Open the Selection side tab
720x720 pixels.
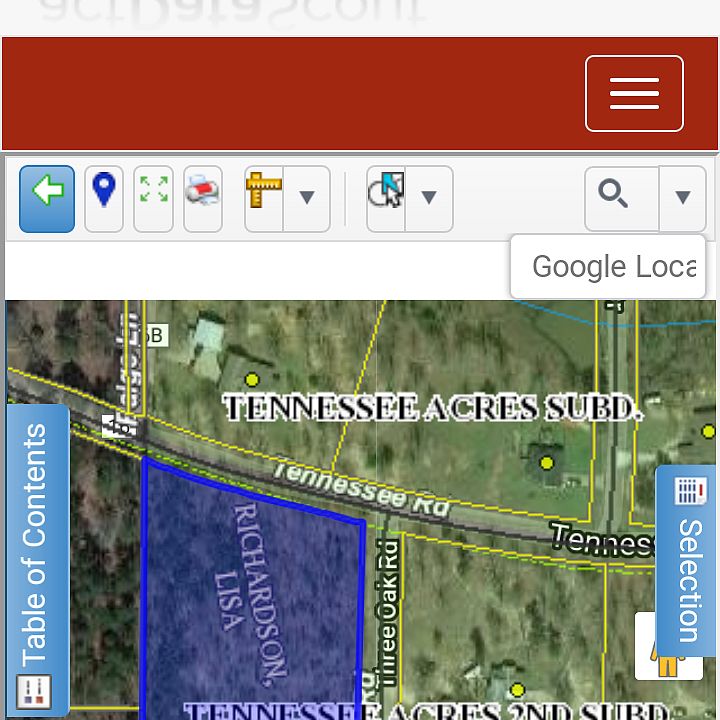point(687,561)
